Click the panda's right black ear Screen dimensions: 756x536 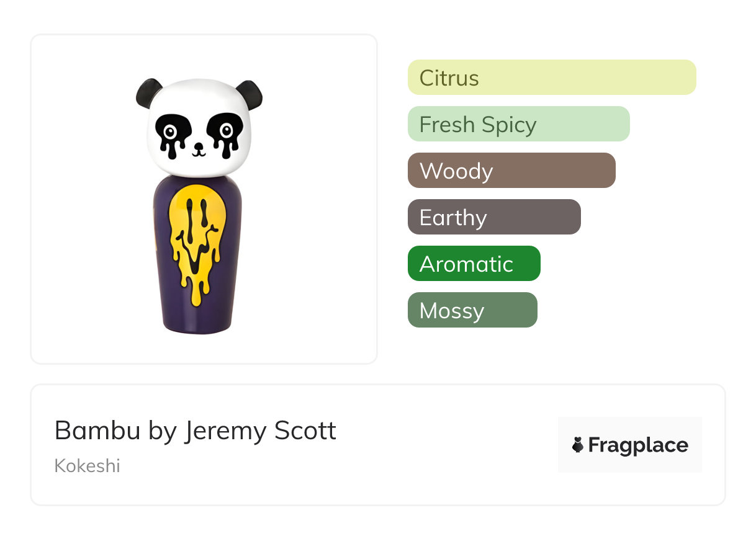click(250, 94)
